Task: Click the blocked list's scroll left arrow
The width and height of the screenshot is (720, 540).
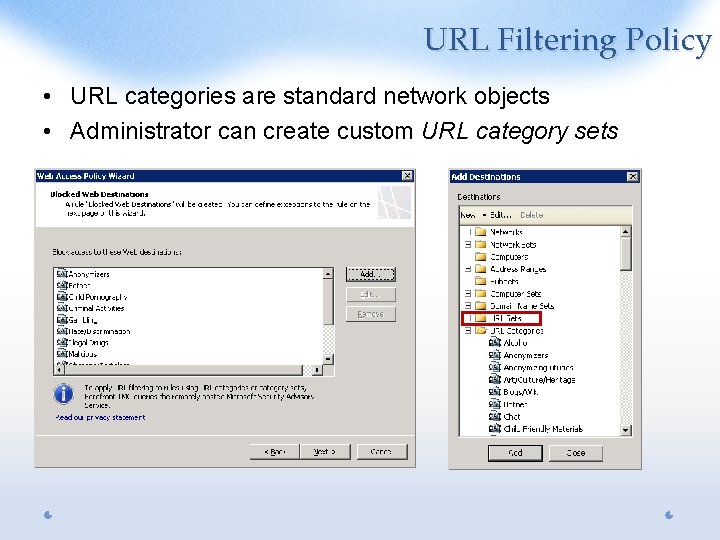Action: coord(59,370)
